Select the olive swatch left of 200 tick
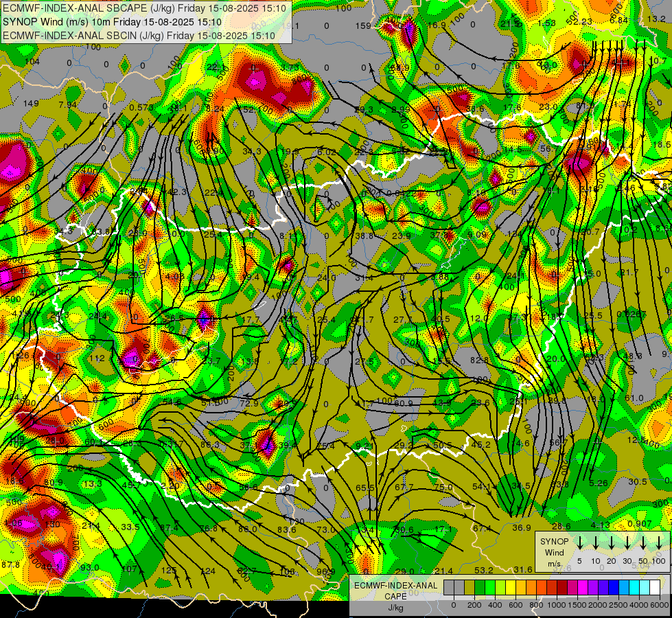 470,588
